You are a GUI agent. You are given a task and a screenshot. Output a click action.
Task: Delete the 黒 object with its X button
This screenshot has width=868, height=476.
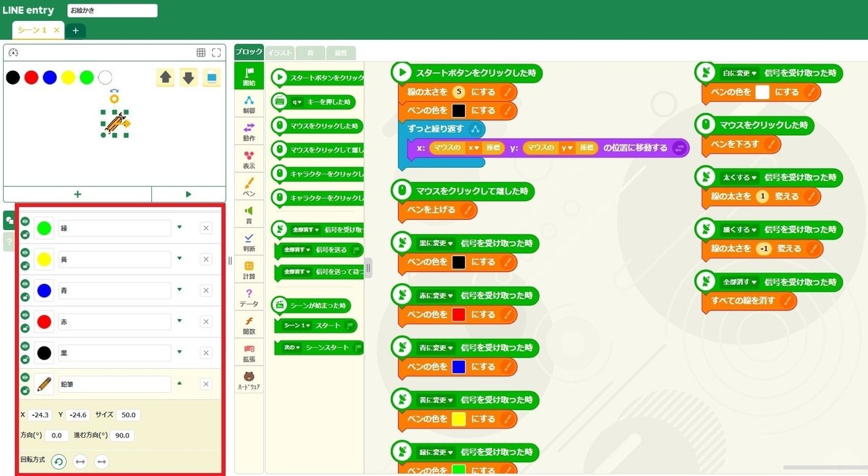tap(206, 353)
